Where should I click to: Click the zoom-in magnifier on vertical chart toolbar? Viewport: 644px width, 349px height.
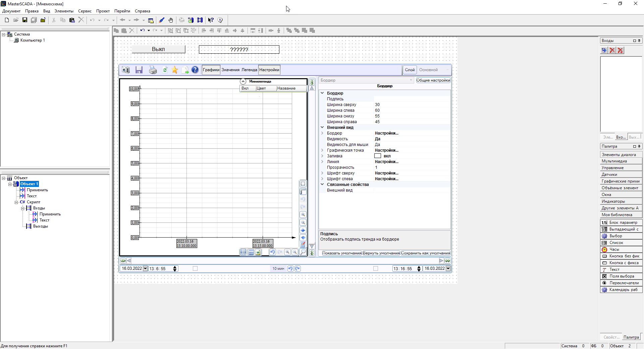(x=303, y=214)
